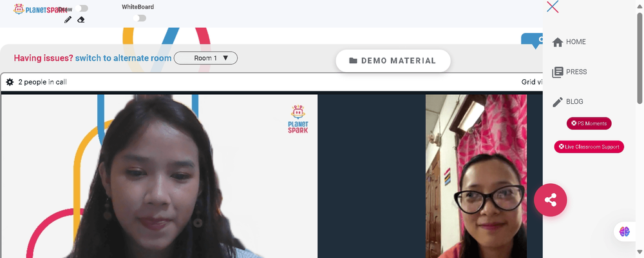Click the scrollbar down arrow
The height and width of the screenshot is (258, 644).
639,252
